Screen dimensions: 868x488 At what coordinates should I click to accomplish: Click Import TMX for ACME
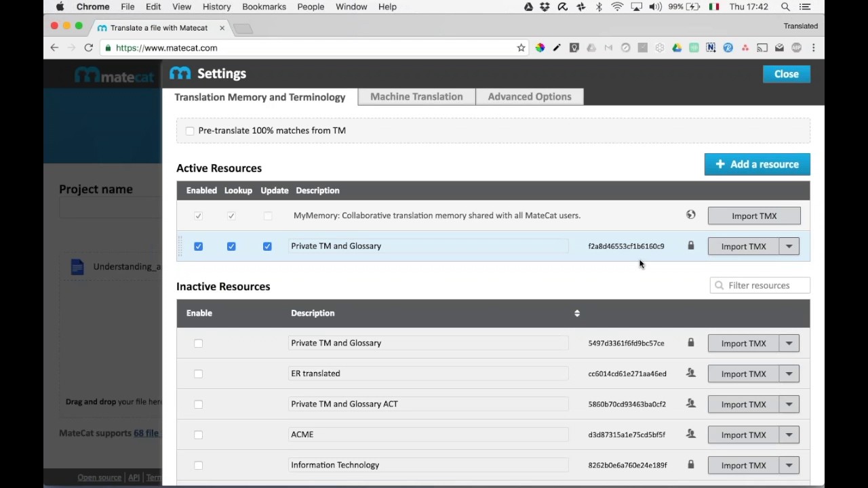[x=743, y=434]
